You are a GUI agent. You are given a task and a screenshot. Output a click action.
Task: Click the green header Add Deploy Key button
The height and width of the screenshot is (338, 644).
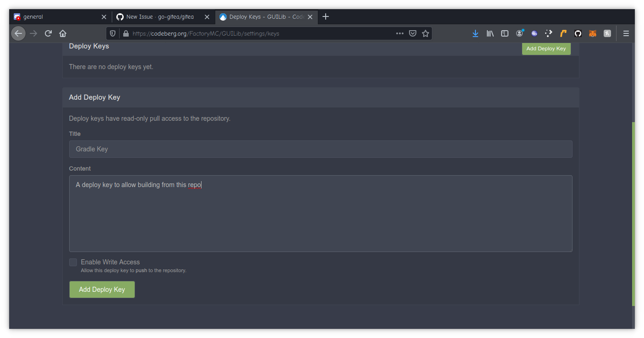[546, 48]
